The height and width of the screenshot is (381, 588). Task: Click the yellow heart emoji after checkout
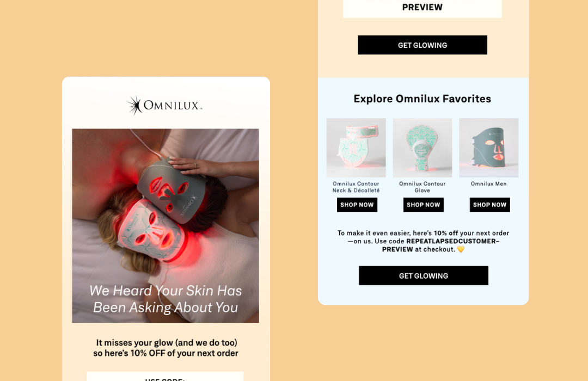(461, 249)
